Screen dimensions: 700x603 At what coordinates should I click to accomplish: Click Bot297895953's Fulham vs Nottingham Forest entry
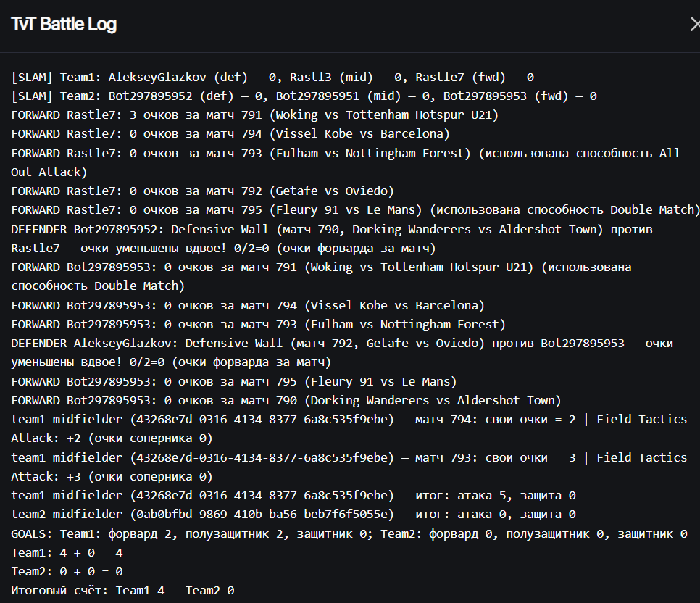258,324
